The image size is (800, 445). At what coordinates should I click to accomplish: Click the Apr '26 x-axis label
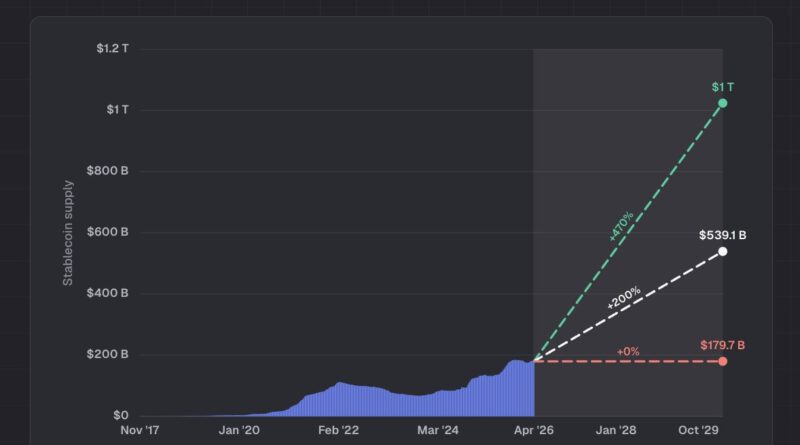pos(533,430)
